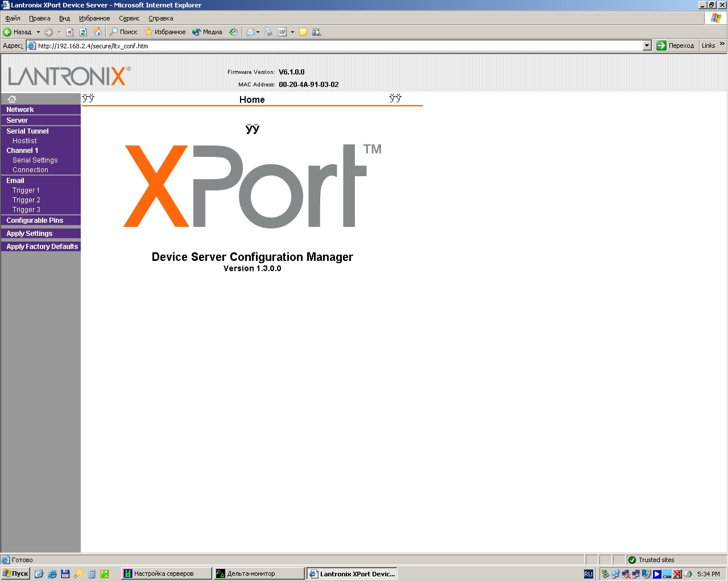728x582 pixels.
Task: Click the Медиа (Media) toolbar button
Action: click(x=207, y=32)
